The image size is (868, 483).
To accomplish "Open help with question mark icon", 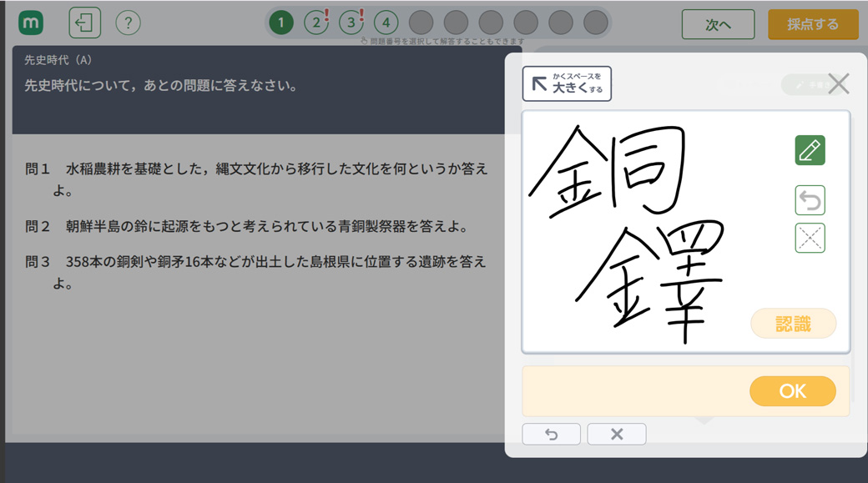I will coord(128,23).
